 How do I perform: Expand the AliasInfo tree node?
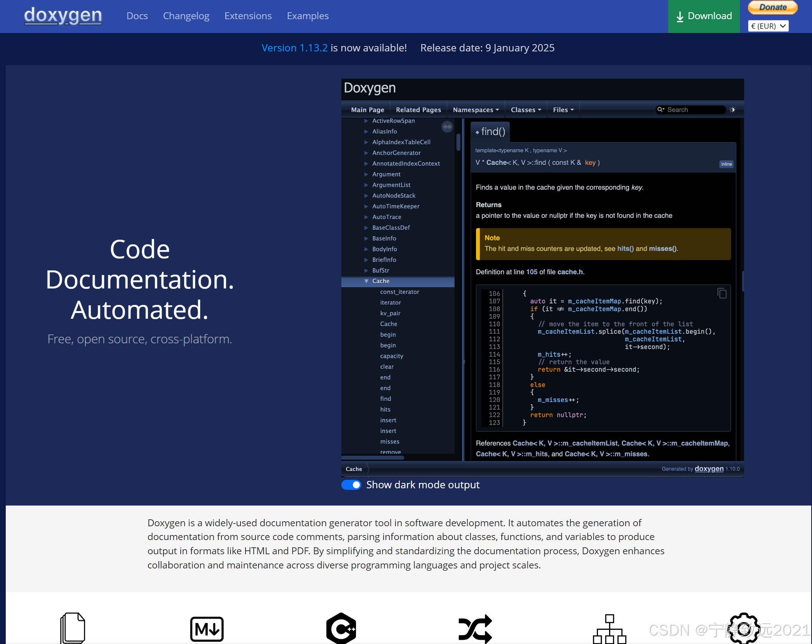point(366,132)
